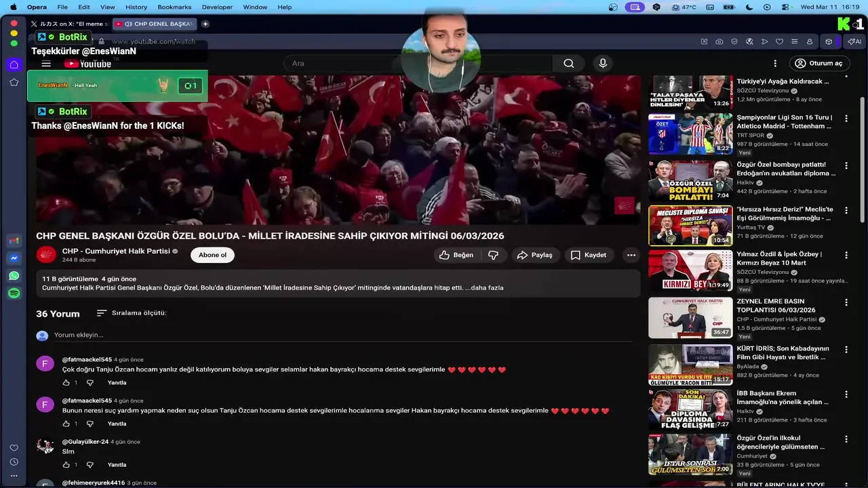Open the KÜRT İDRİS video thumbnail
Viewport: 868px width, 488px height.
(690, 365)
